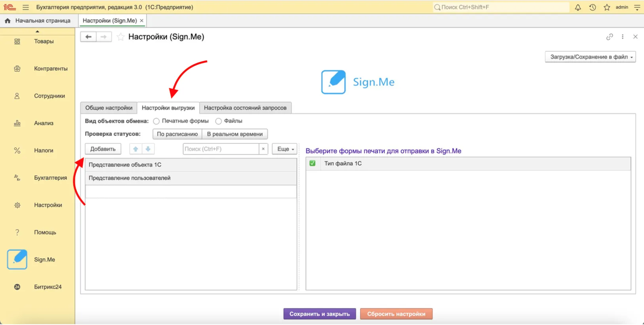
Task: Toggle В реальном времени status check
Action: pos(235,134)
